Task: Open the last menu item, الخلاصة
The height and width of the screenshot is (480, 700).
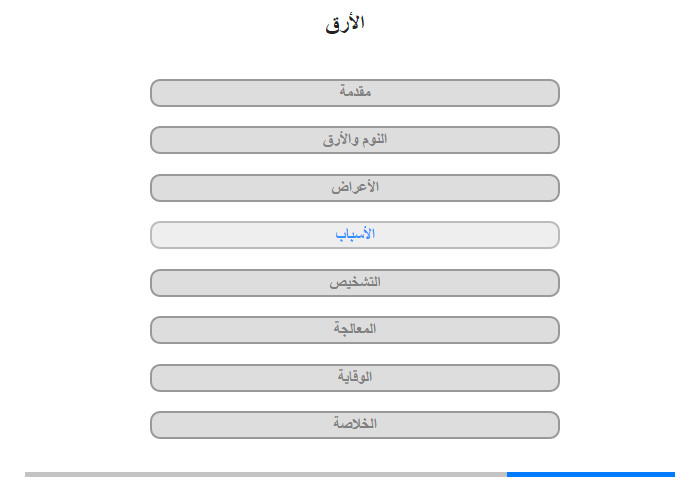Action: (x=355, y=425)
